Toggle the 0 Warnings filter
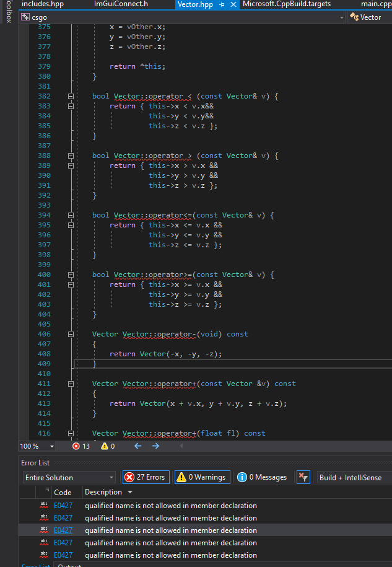This screenshot has width=392, height=567. [x=202, y=477]
